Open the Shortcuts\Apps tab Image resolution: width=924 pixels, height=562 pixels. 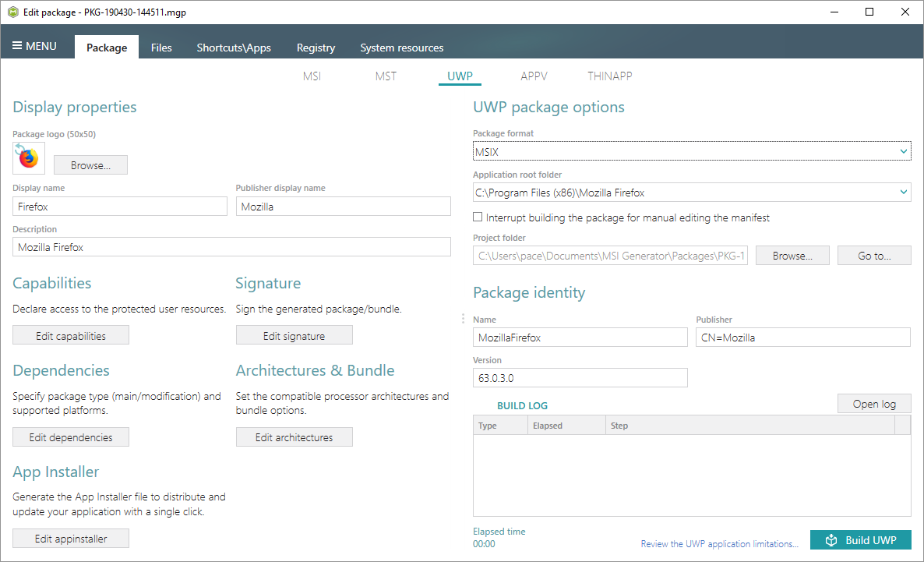click(234, 48)
